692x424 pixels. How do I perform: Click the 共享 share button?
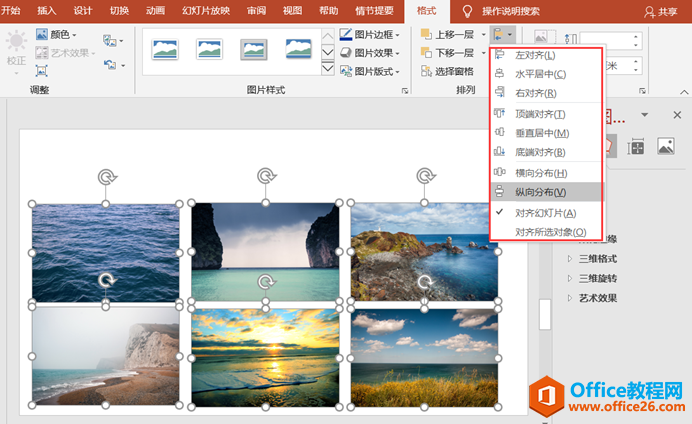coord(660,11)
